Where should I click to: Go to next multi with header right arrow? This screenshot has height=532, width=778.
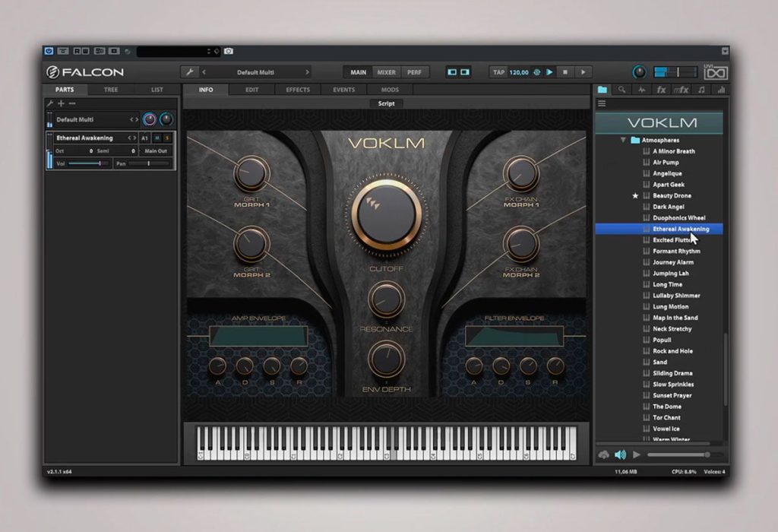click(307, 72)
